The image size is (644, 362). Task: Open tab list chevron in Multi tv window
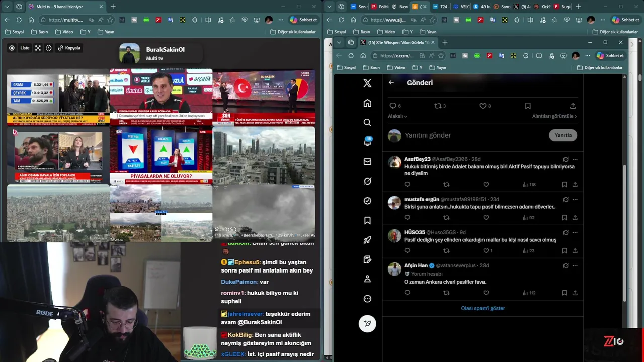pyautogui.click(x=7, y=7)
